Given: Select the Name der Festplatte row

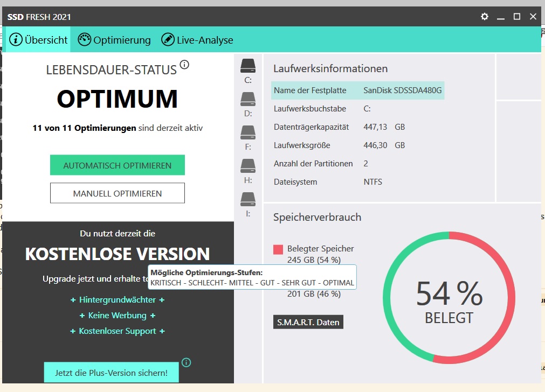Looking at the screenshot, I should [357, 90].
